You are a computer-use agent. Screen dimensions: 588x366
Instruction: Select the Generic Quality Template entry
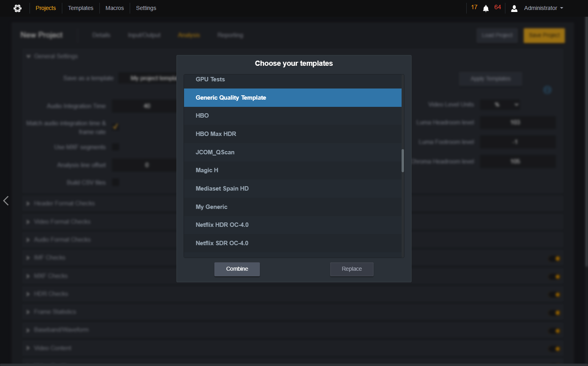[293, 98]
